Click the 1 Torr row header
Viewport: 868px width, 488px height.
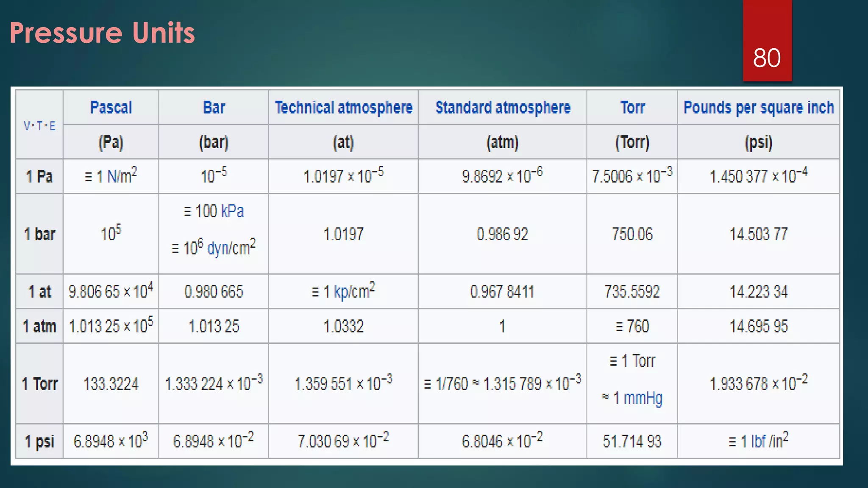click(x=39, y=384)
